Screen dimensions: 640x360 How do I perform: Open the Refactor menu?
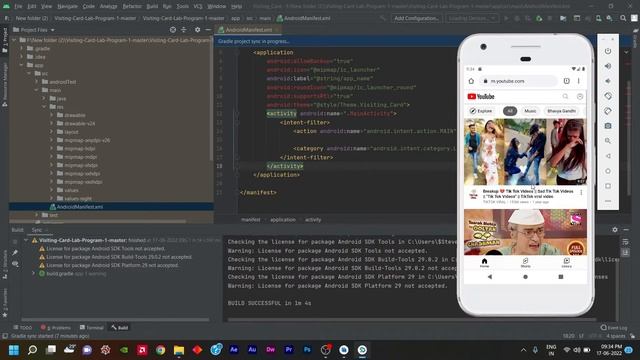tap(132, 6)
